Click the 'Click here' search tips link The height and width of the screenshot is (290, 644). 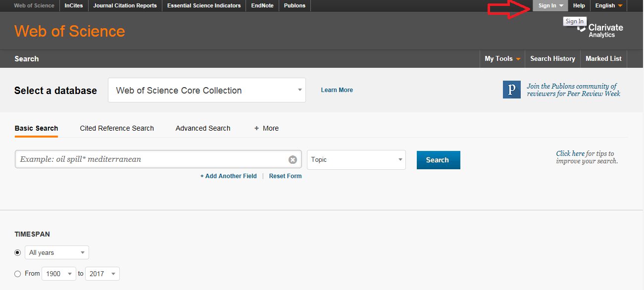[x=570, y=153]
